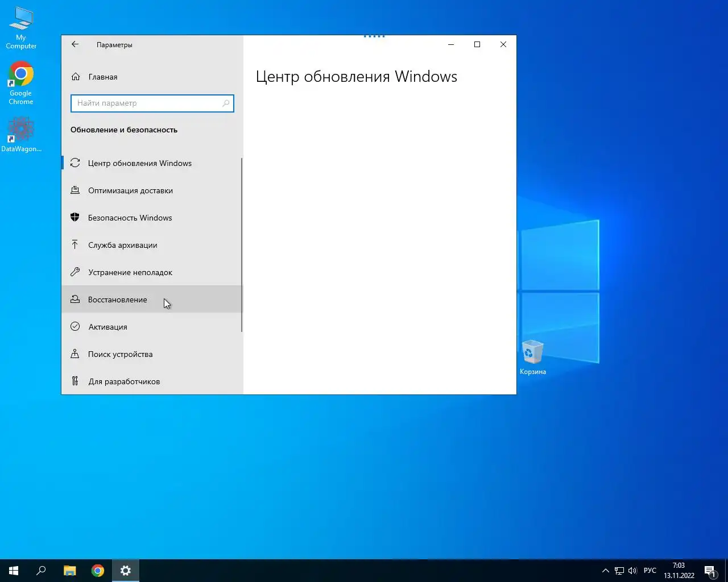Click the volume speaker tray icon
Image resolution: width=728 pixels, height=582 pixels.
633,571
